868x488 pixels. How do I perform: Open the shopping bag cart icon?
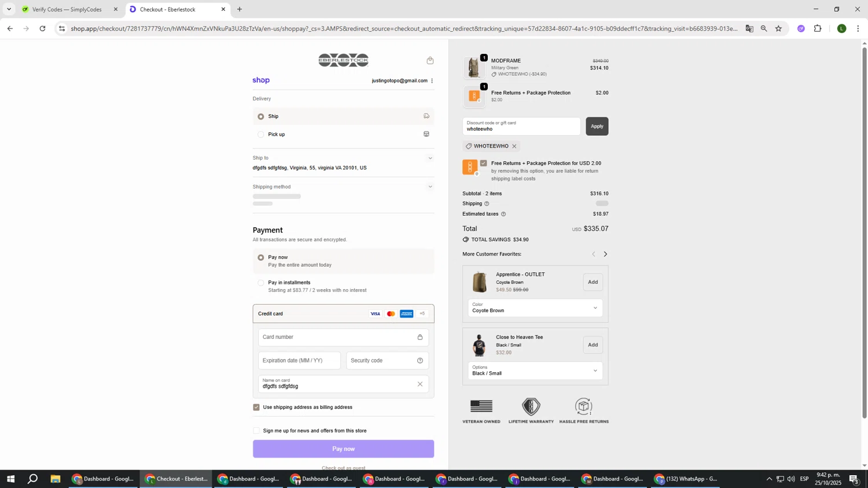430,61
